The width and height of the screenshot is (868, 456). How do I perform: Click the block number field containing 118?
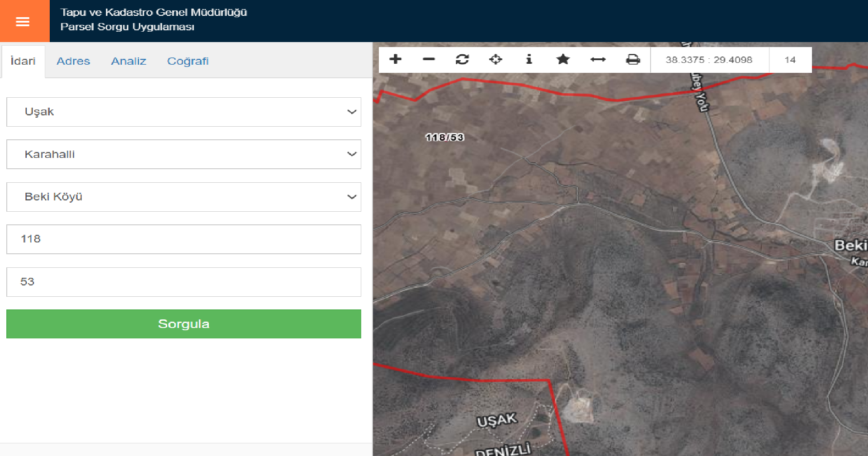[184, 239]
